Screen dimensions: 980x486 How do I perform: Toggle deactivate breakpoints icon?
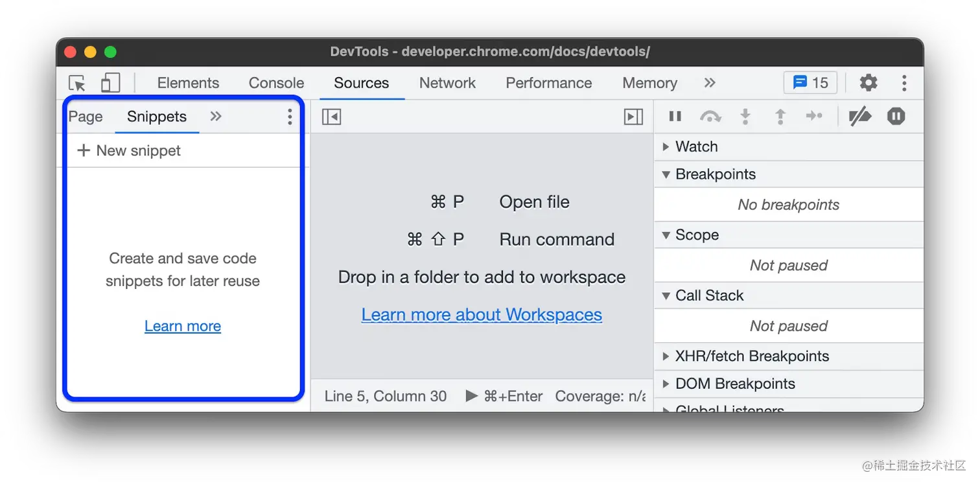pos(860,117)
